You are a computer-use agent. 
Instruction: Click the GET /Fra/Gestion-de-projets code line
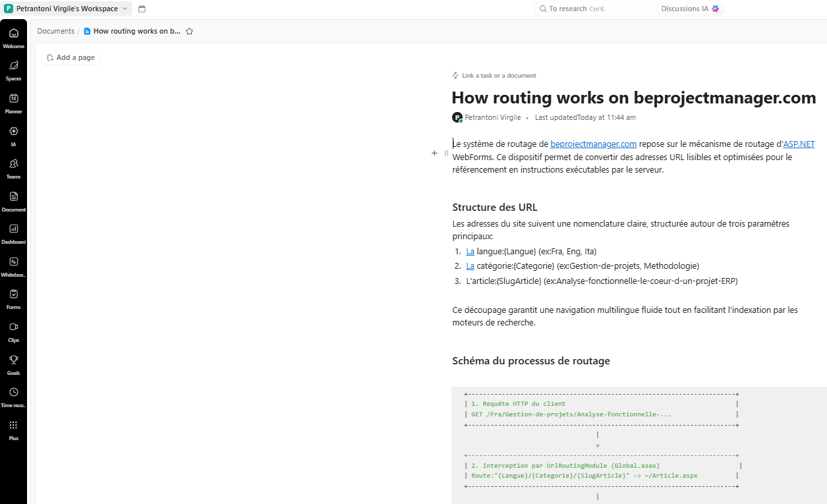(571, 414)
